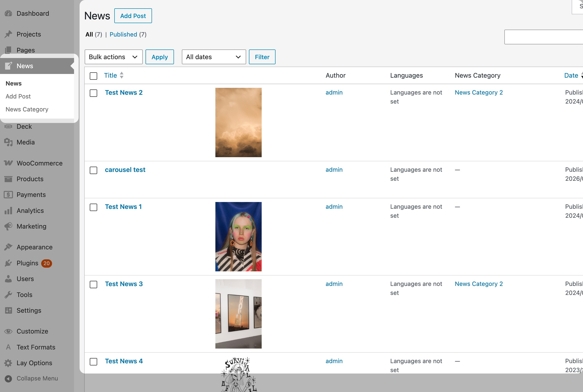This screenshot has height=392, width=583.
Task: Click the Lay Options gear icon
Action: tap(8, 363)
